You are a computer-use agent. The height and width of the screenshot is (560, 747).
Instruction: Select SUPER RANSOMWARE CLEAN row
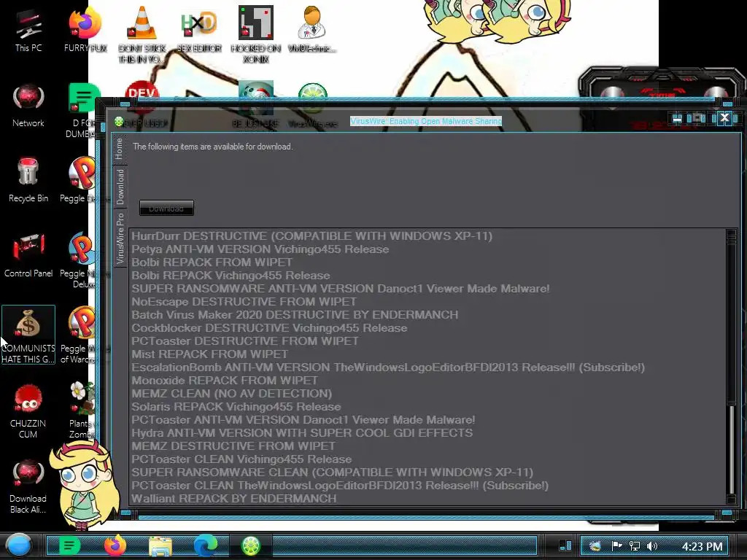coord(427,472)
